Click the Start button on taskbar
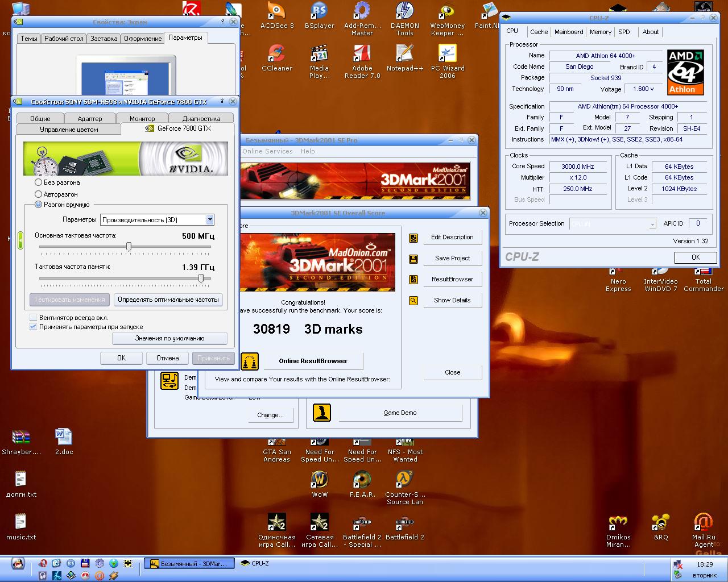 tap(18, 564)
